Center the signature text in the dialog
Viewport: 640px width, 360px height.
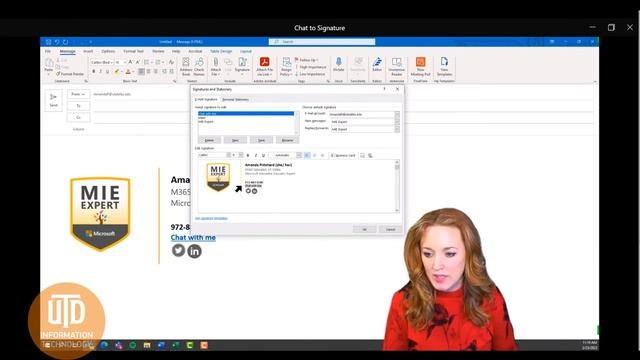coord(314,156)
